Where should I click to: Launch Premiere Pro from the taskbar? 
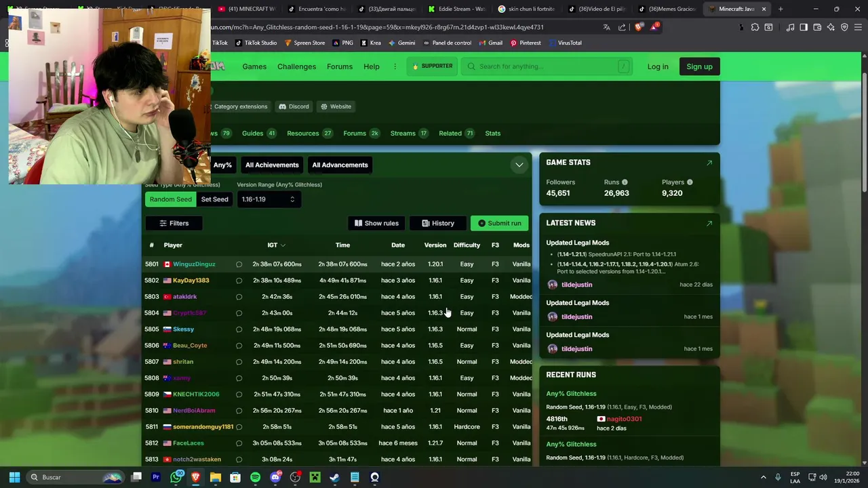156,477
